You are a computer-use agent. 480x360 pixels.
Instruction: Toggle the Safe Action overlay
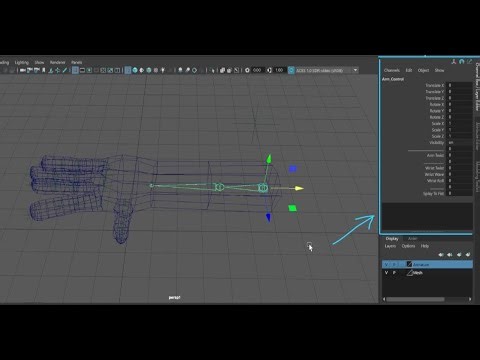click(110, 70)
